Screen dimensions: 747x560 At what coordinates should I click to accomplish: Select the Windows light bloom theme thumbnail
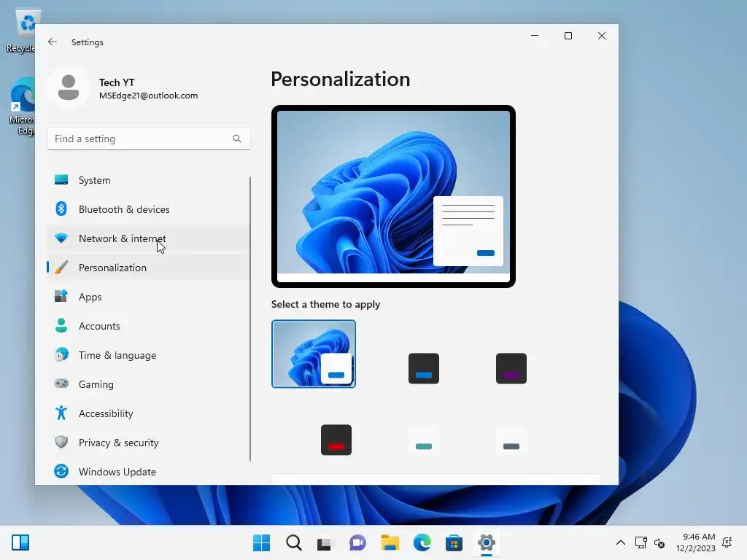[x=314, y=354]
